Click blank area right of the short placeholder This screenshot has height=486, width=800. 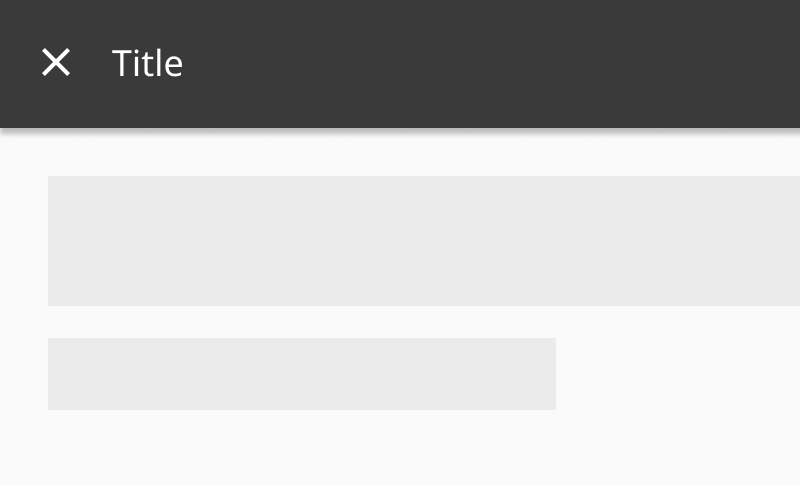pos(678,374)
